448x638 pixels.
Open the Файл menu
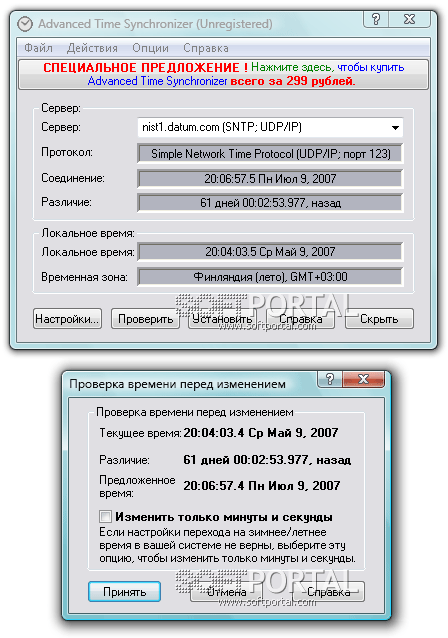coord(38,48)
